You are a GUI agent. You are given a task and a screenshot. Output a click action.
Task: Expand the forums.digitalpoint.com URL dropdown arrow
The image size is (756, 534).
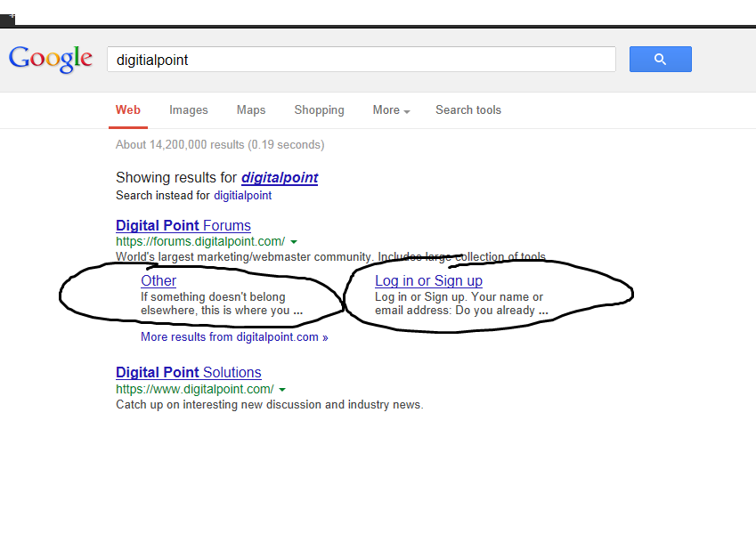[x=294, y=242]
